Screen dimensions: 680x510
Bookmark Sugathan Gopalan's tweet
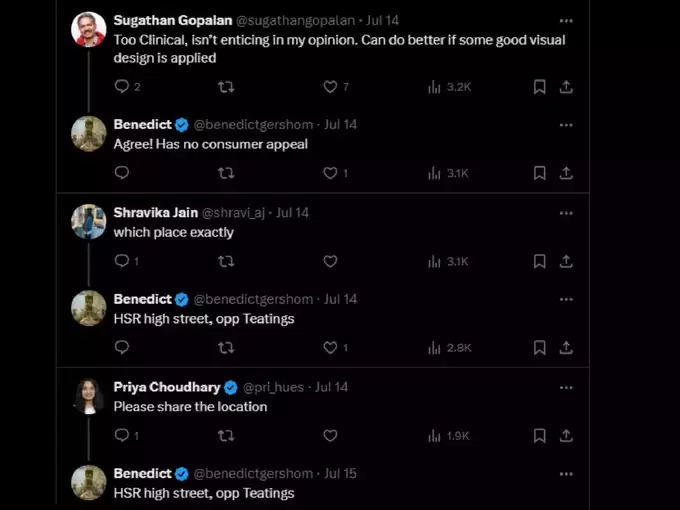pos(539,87)
